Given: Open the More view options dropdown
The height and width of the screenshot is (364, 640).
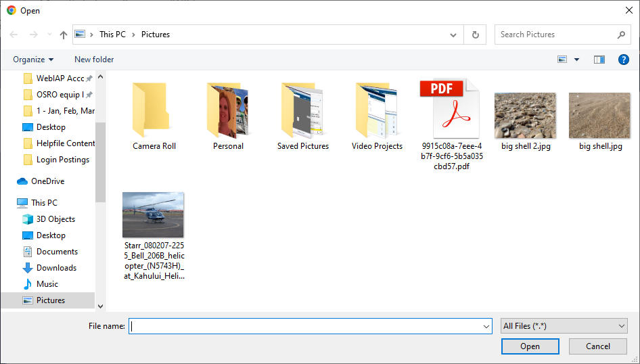Looking at the screenshot, I should [576, 60].
